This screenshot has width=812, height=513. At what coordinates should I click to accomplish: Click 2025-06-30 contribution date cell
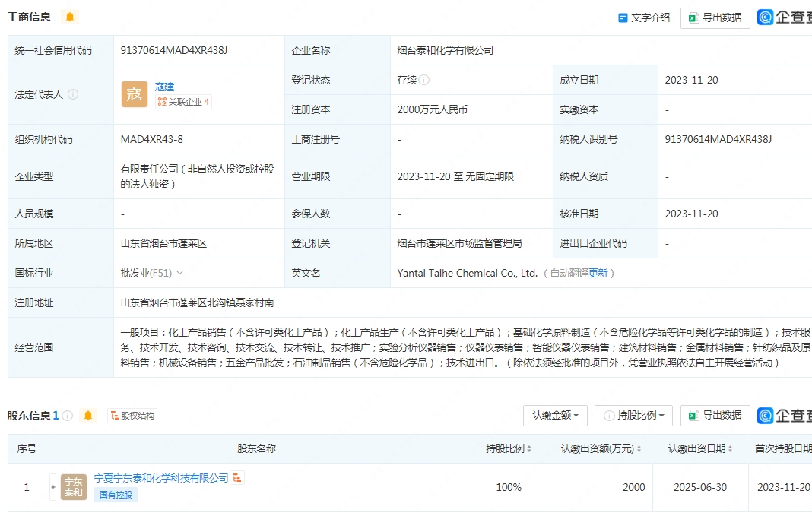point(700,488)
